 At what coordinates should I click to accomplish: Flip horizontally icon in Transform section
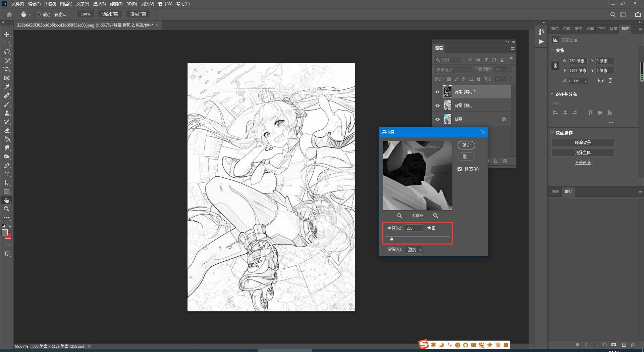tap(601, 81)
